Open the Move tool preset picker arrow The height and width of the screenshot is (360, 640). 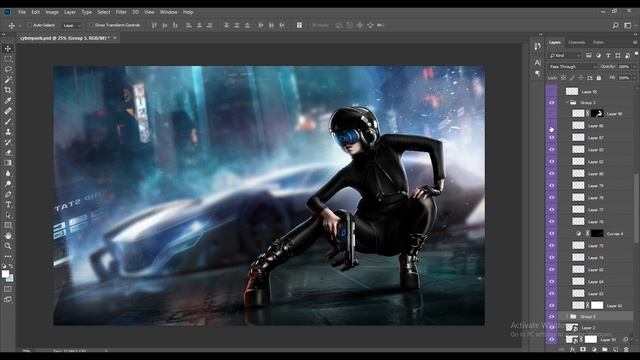pos(20,26)
